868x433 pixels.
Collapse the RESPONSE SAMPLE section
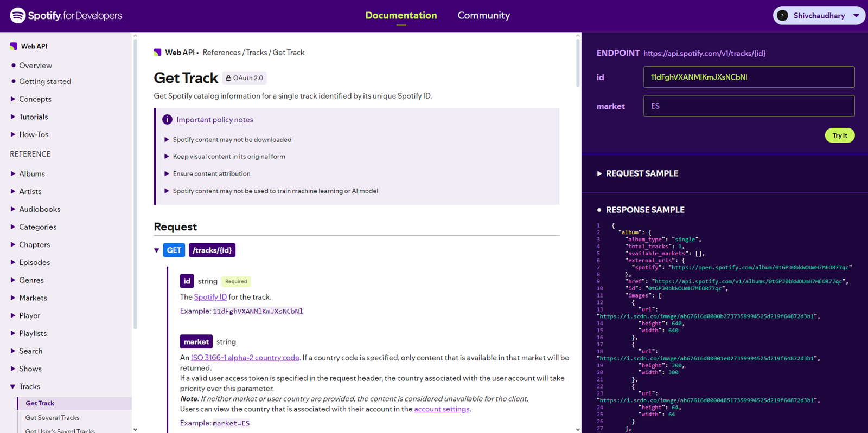point(641,210)
